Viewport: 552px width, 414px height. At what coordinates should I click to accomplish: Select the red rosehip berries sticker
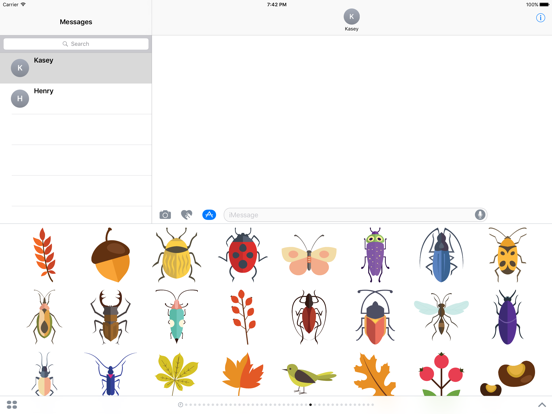click(441, 374)
